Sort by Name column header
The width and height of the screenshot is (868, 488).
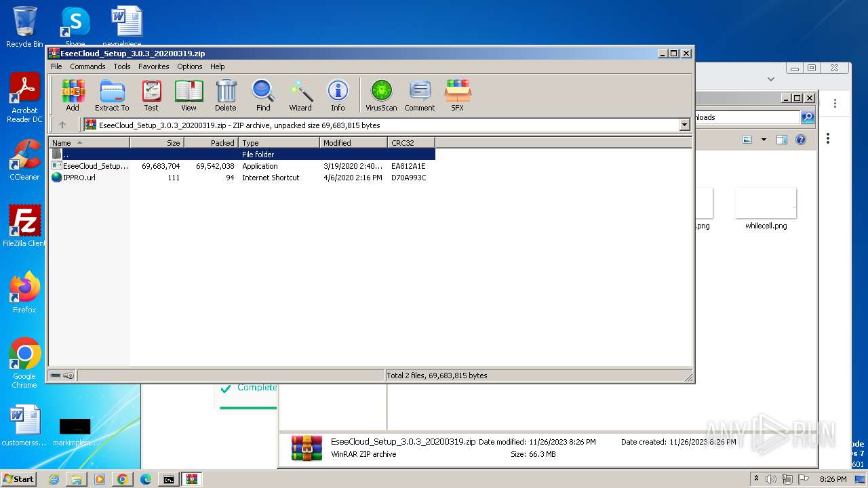(89, 143)
